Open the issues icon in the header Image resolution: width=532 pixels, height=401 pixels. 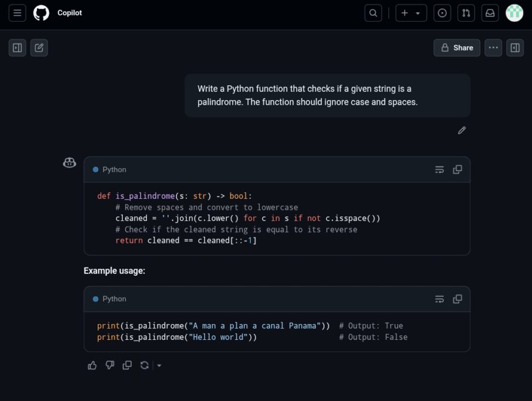click(442, 12)
